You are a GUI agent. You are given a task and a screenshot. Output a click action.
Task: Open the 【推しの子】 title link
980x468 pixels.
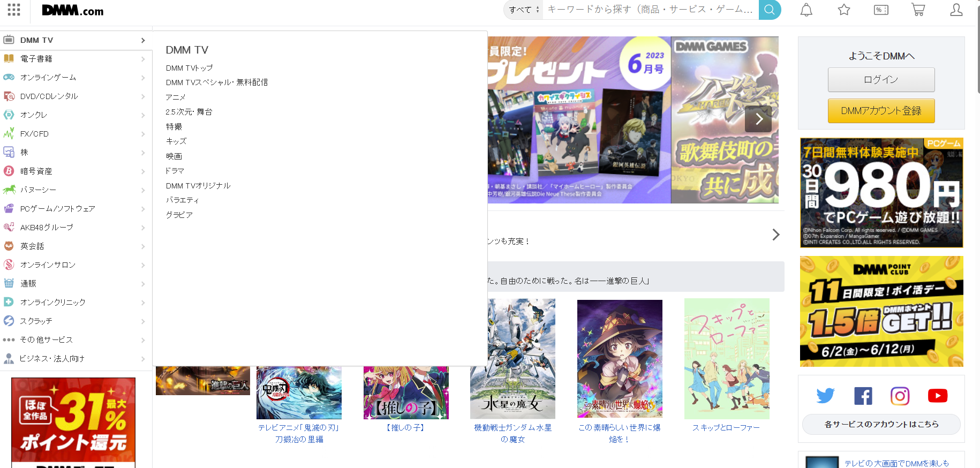(x=406, y=428)
